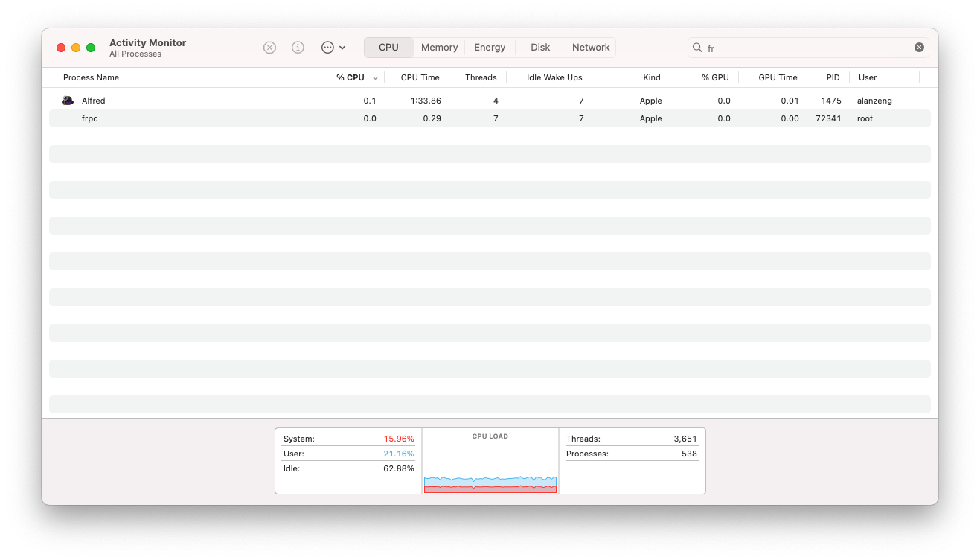980x560 pixels.
Task: Click the stop process X icon
Action: click(269, 48)
